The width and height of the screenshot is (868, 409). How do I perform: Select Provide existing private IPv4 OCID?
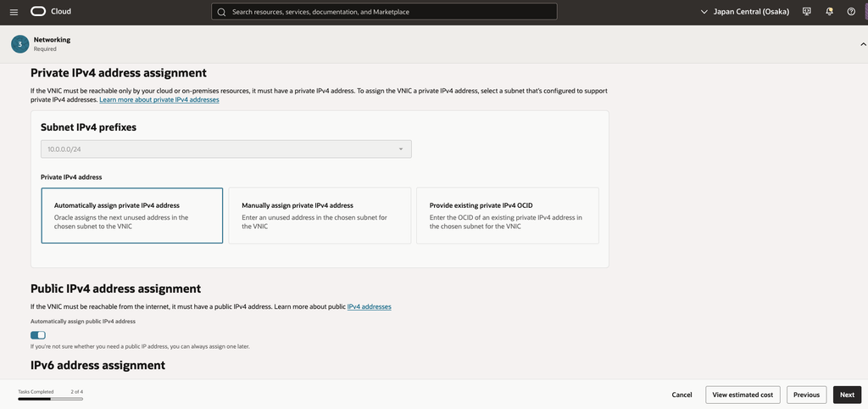click(x=508, y=216)
